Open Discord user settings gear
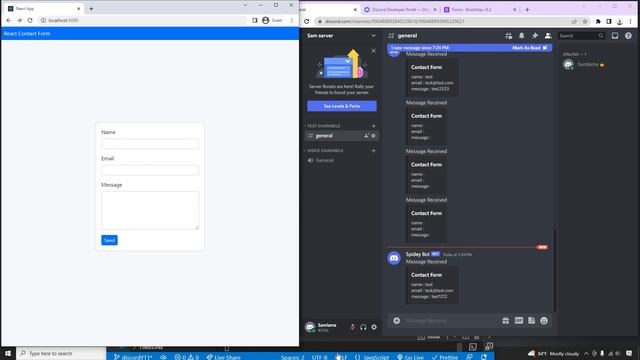This screenshot has height=360, width=640. 374,327
